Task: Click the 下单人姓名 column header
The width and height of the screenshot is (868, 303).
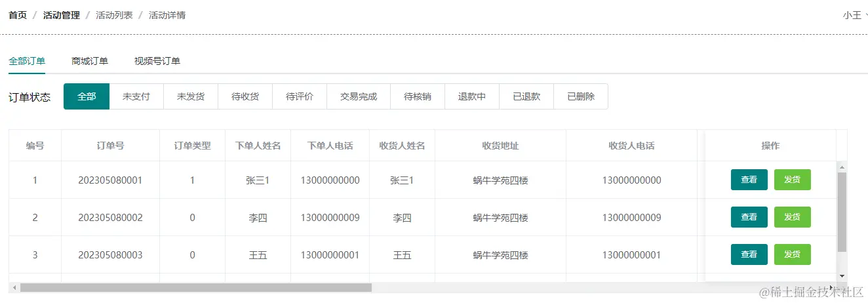Action: [x=258, y=146]
